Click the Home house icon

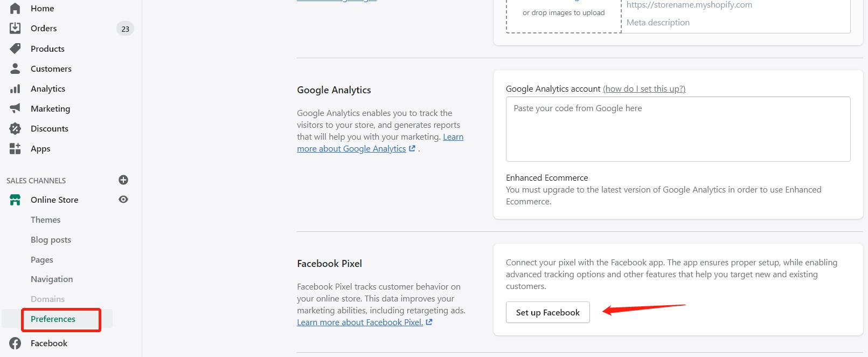click(x=15, y=8)
